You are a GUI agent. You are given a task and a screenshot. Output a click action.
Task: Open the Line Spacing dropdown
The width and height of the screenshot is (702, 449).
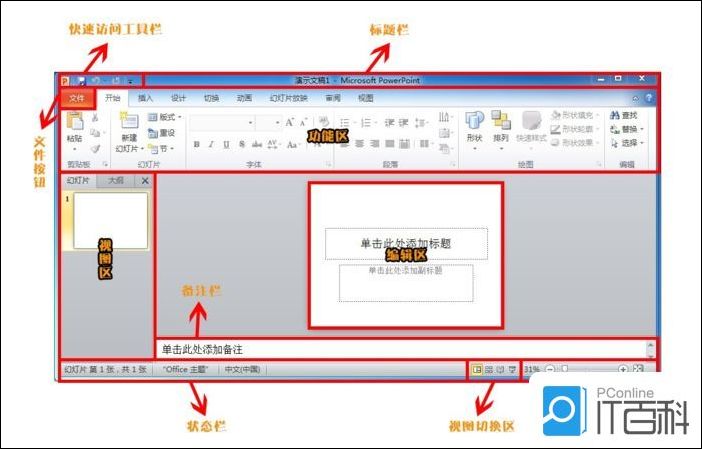pos(421,122)
